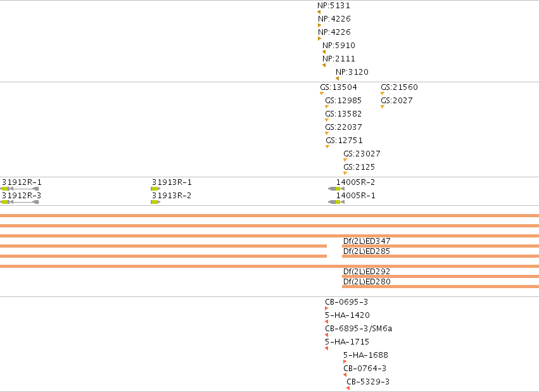Click the Df(2L)ED280 deletion bar
Screen dimensions: 539x392
point(440,286)
